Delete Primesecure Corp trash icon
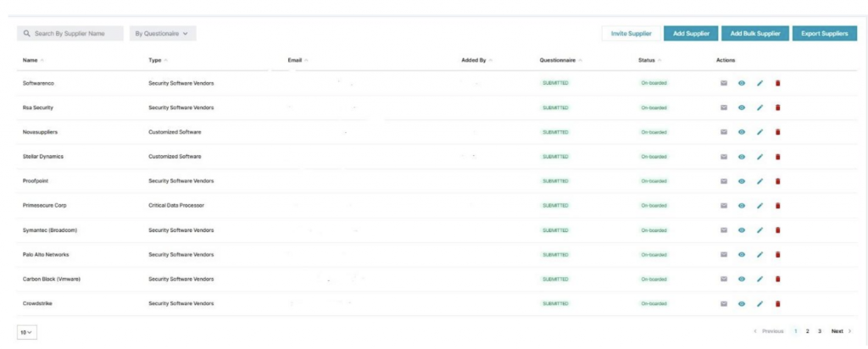868x349 pixels. (778, 205)
